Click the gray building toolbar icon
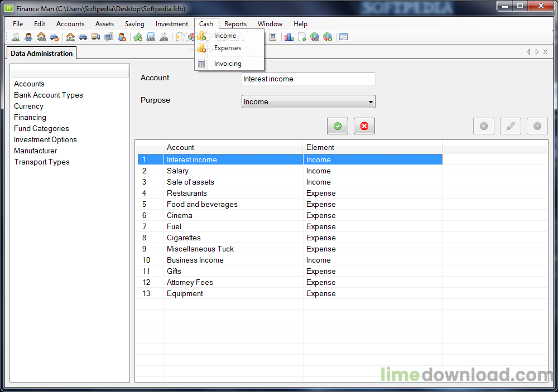 pos(163,37)
